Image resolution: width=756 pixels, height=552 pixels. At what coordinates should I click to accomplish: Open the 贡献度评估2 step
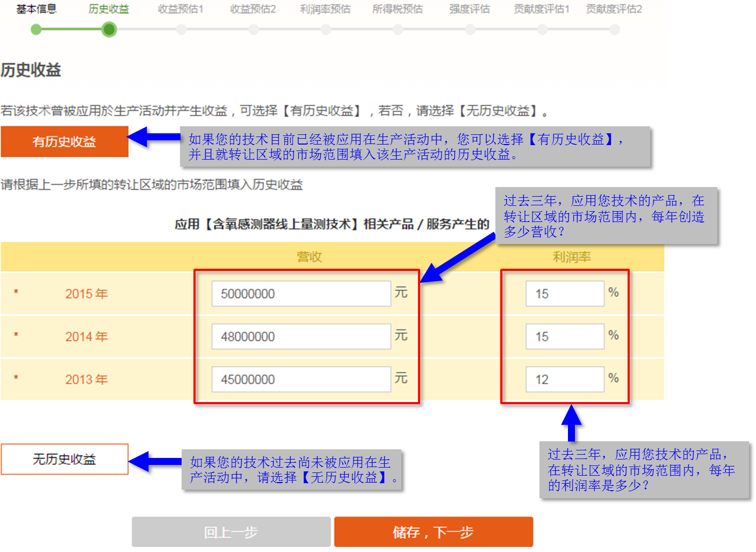tap(614, 9)
